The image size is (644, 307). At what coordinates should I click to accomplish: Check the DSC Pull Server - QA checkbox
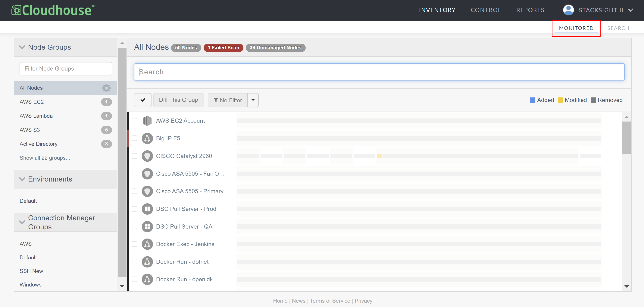click(135, 226)
